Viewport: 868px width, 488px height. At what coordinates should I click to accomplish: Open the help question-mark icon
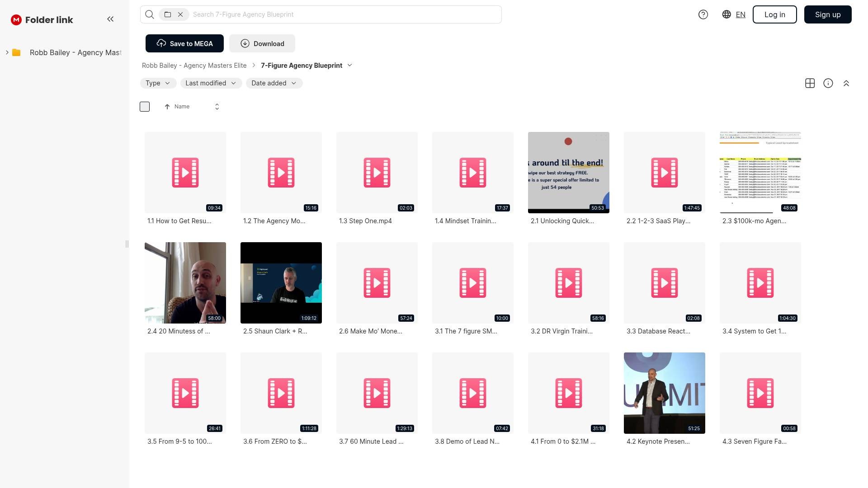click(x=703, y=14)
